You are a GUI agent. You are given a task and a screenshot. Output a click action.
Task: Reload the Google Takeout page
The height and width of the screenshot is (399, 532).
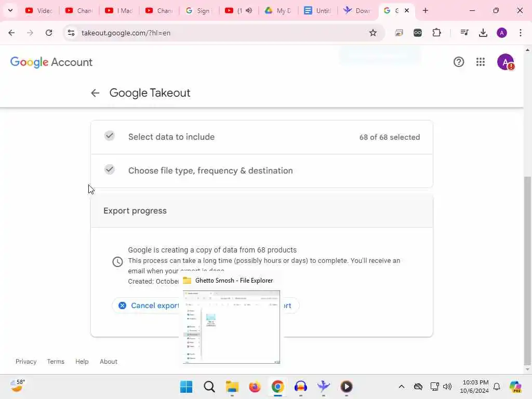49,33
